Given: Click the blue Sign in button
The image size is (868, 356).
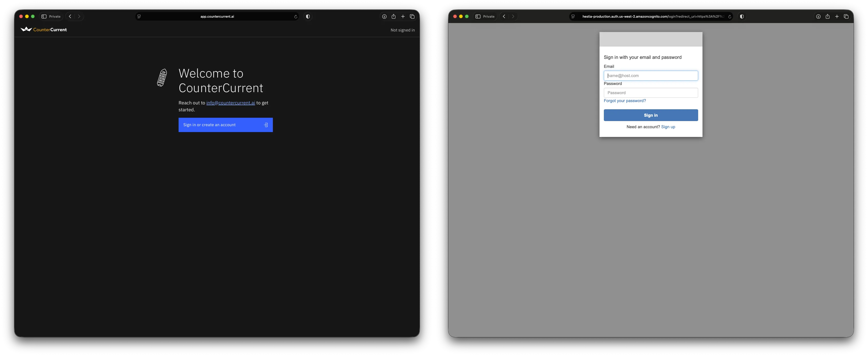Looking at the screenshot, I should pyautogui.click(x=651, y=115).
